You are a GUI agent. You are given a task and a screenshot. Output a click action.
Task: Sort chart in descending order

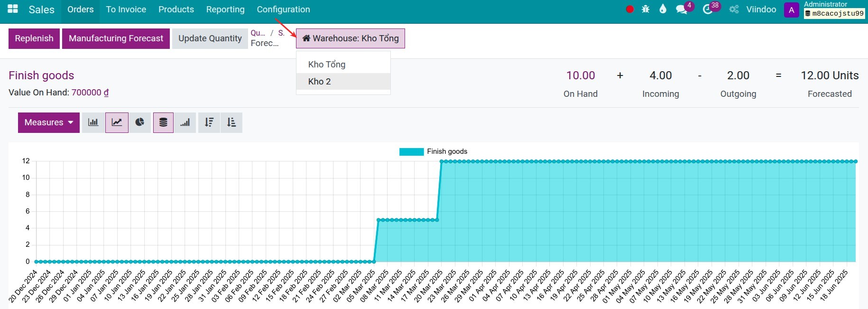pyautogui.click(x=209, y=122)
